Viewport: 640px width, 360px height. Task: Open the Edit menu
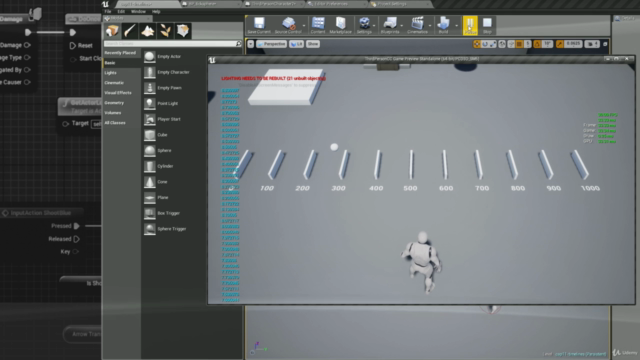[x=121, y=11]
